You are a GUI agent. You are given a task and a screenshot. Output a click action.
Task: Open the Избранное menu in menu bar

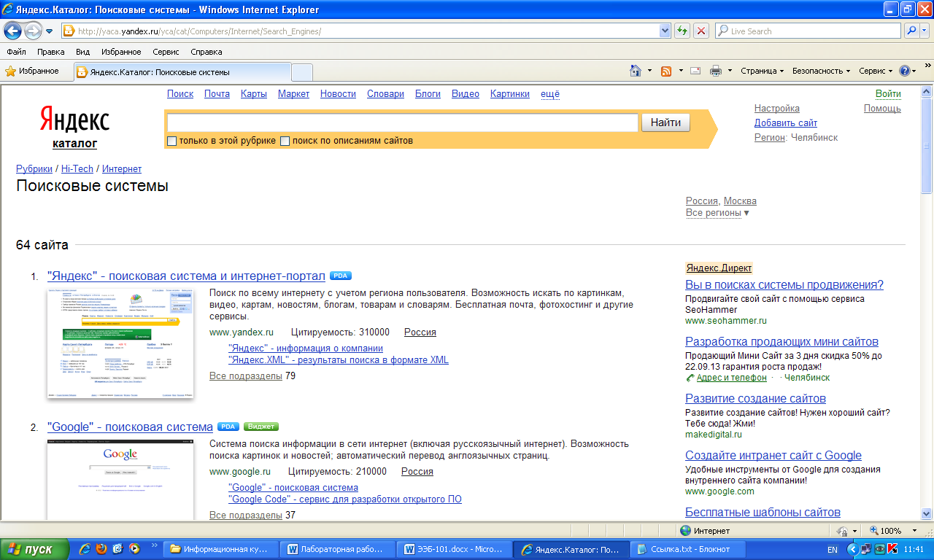[121, 52]
